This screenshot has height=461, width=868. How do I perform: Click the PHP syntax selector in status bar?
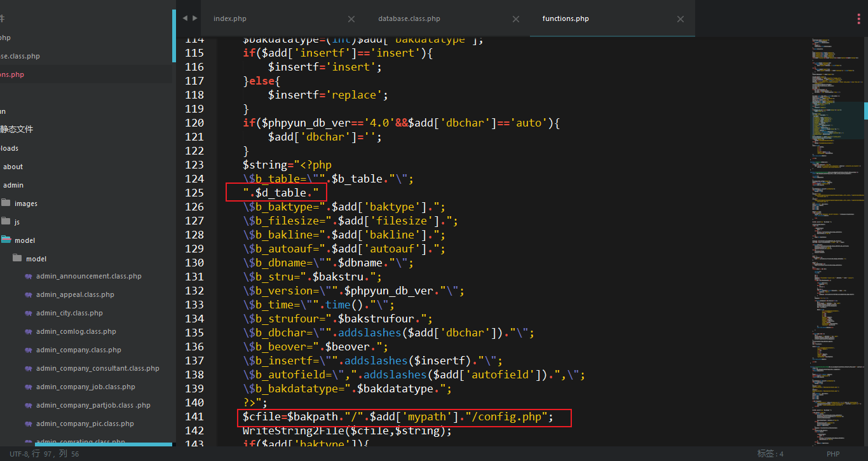pyautogui.click(x=833, y=454)
